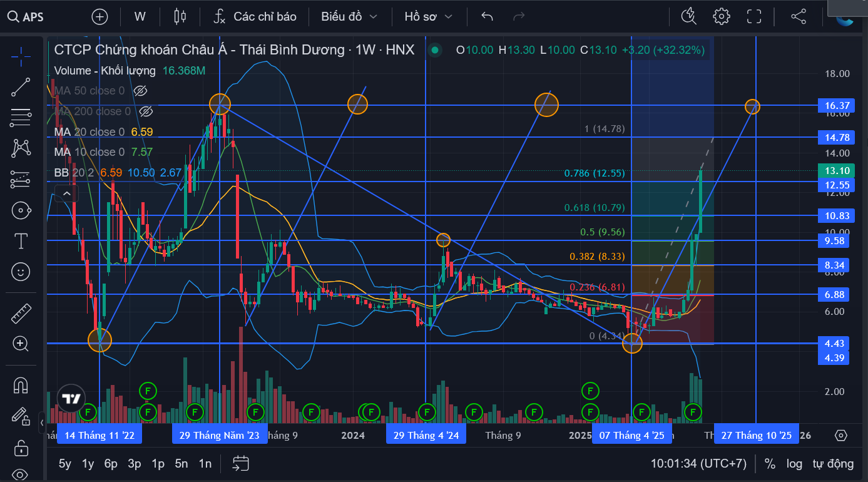Select the ruler measure tool
Screen dimensions: 868x482
point(21,313)
